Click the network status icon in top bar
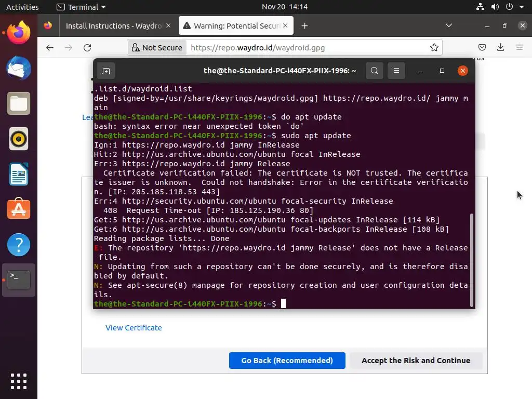Screen dimensions: 532x399 click(x=480, y=7)
